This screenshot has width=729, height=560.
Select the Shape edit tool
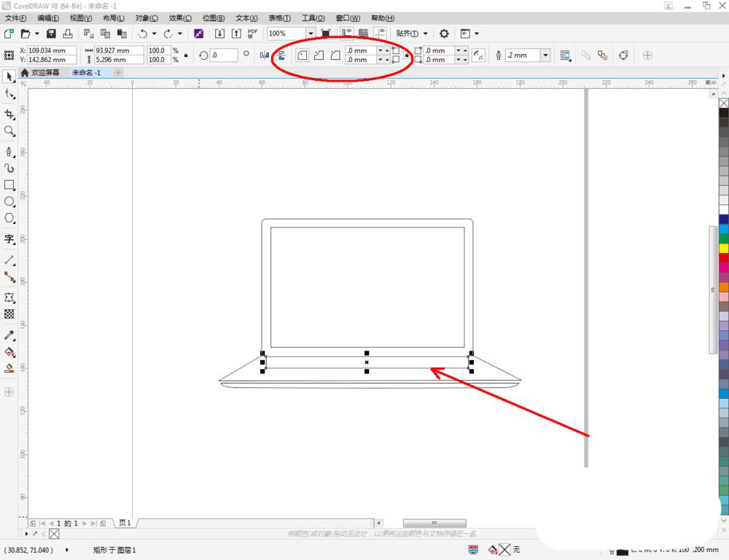coord(9,94)
